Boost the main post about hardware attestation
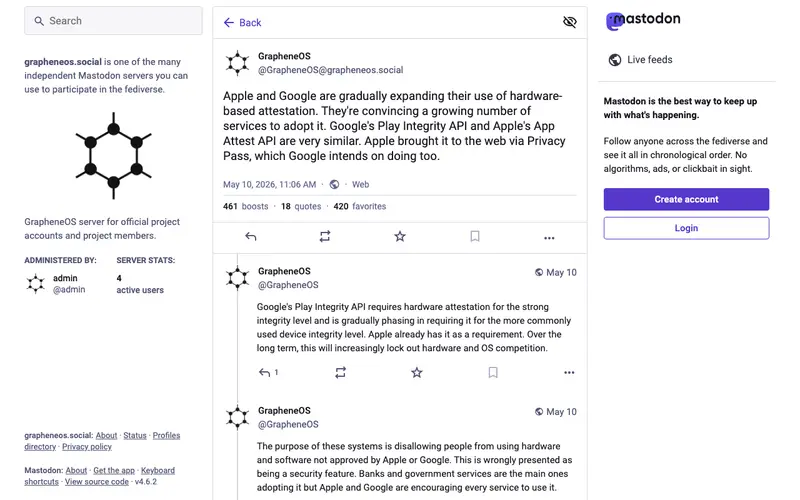 point(325,236)
